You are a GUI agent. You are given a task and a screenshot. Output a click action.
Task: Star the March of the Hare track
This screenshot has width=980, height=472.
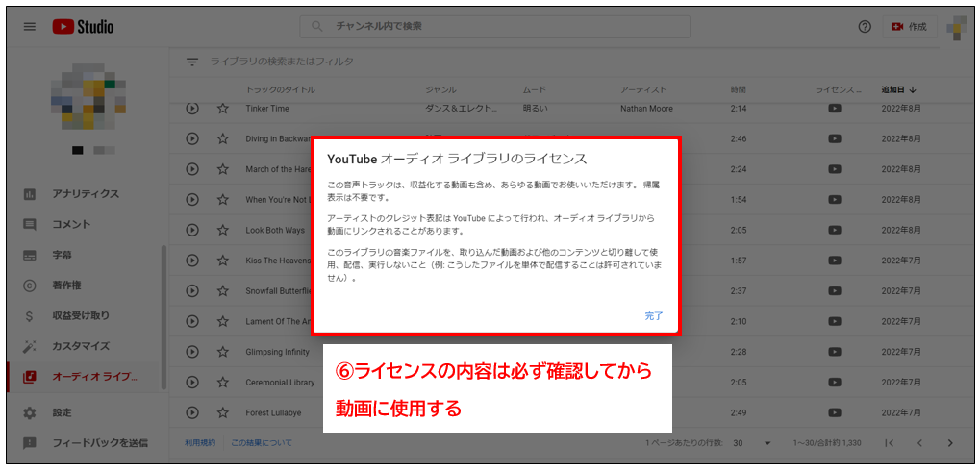pos(222,169)
